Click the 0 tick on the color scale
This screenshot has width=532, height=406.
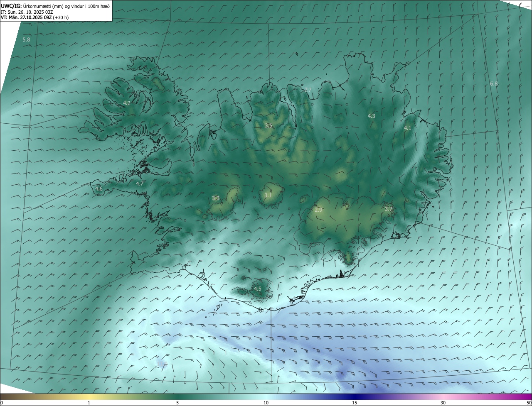2,403
